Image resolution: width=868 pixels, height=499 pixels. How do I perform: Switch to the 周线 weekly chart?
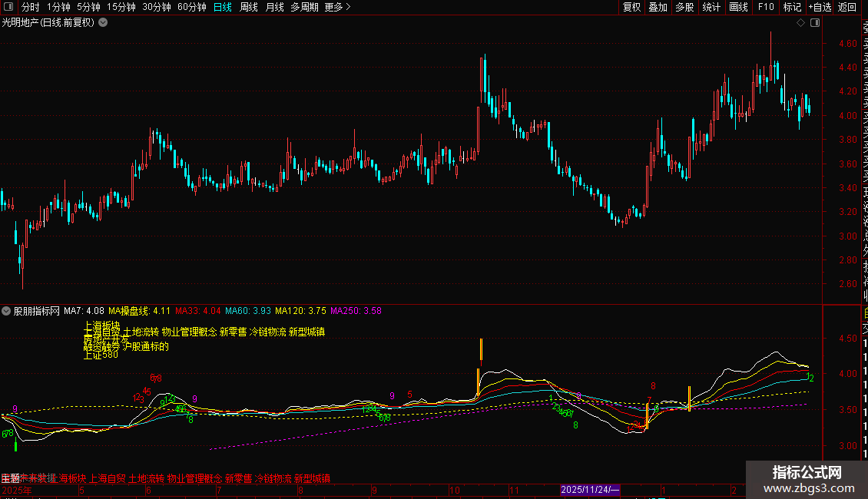click(x=249, y=7)
